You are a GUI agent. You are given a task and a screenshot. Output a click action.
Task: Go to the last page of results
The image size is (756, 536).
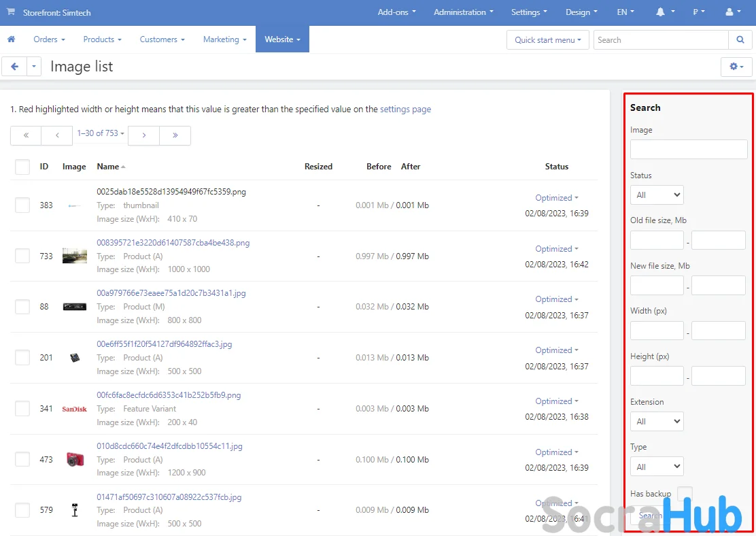point(175,135)
